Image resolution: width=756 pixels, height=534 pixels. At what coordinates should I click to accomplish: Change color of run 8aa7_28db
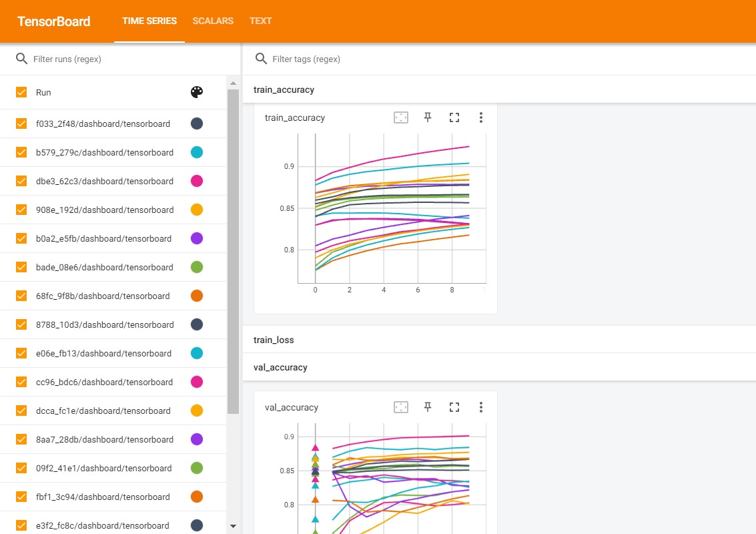click(197, 439)
